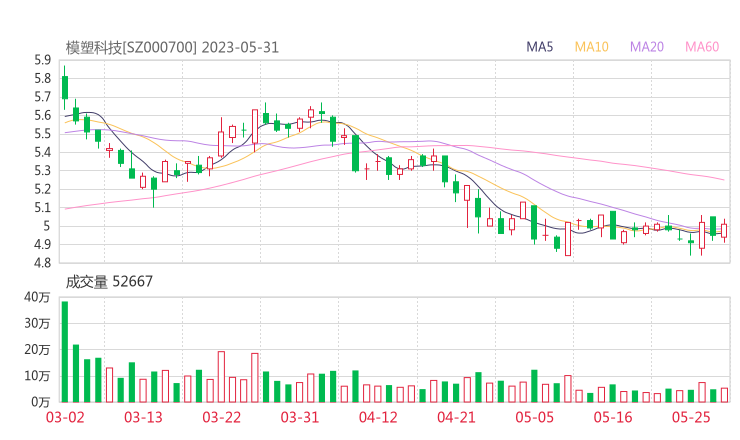This screenshot has width=740, height=440.
Task: Click the 05-05 date axis label
Action: 535,417
